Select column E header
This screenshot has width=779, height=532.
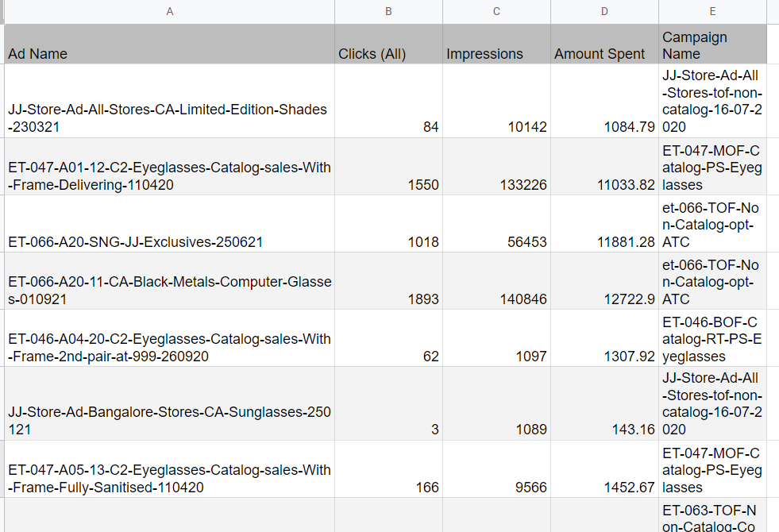click(x=712, y=11)
